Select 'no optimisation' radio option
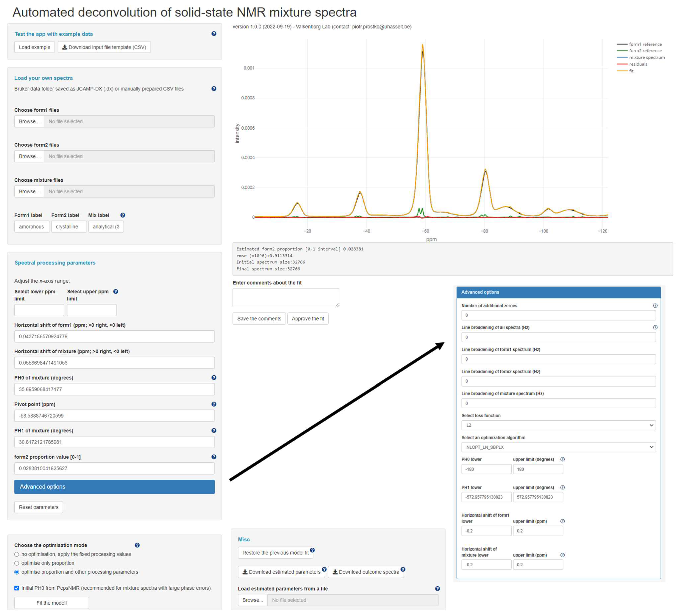Screen dimensions: 683x616 click(x=17, y=554)
